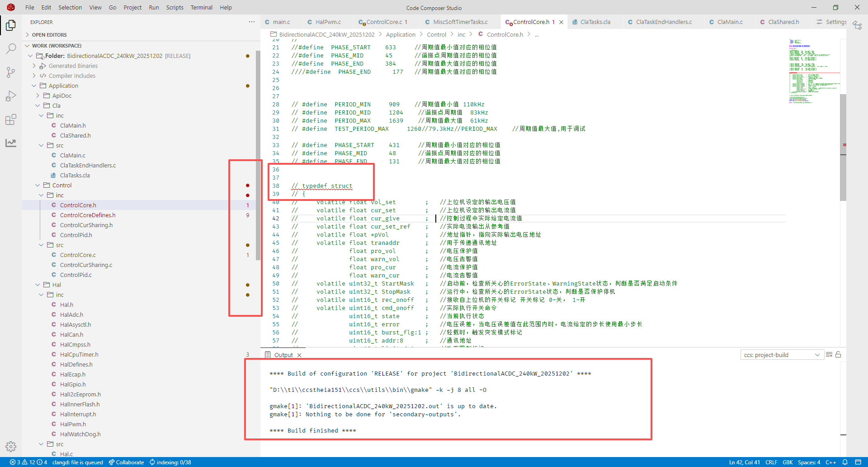Open ControlCoreDefines.h file

(88, 215)
